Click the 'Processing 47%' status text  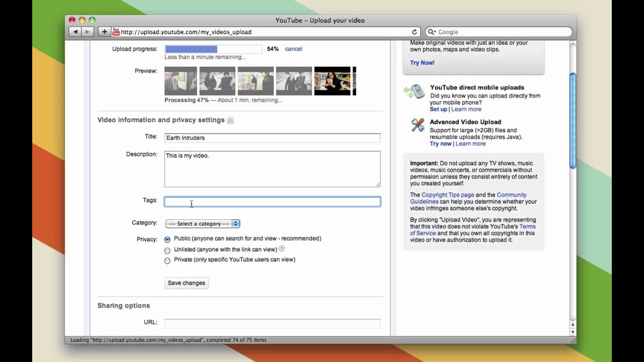[x=187, y=100]
